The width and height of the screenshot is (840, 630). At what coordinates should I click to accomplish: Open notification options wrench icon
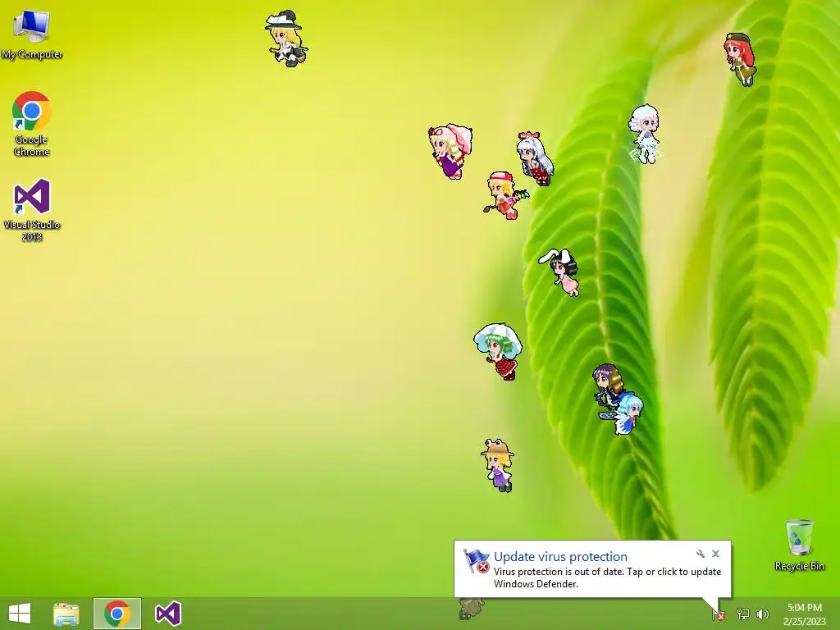point(701,554)
